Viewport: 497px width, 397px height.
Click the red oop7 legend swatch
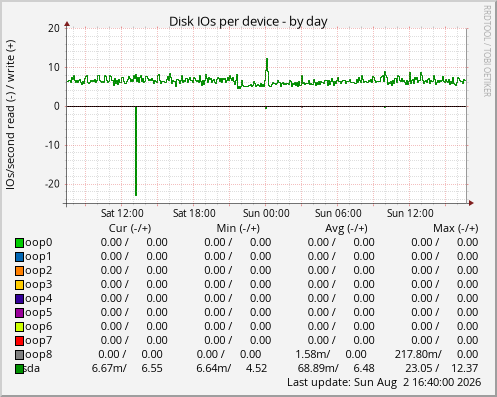pyautogui.click(x=19, y=341)
